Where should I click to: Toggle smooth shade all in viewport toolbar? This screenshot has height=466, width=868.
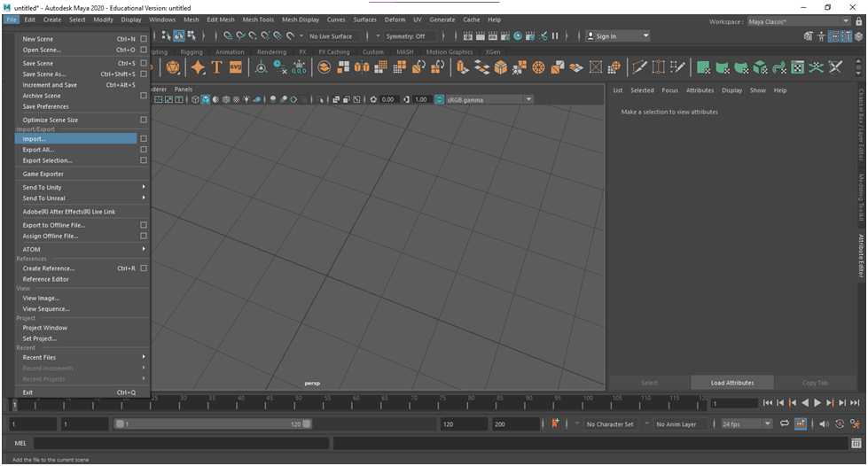pos(206,99)
